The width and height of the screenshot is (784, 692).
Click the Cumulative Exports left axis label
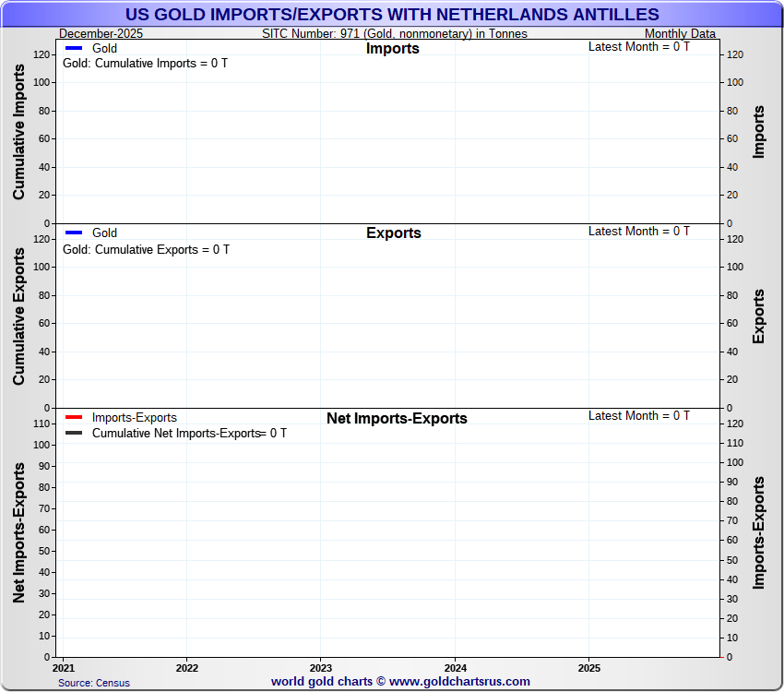coord(19,316)
